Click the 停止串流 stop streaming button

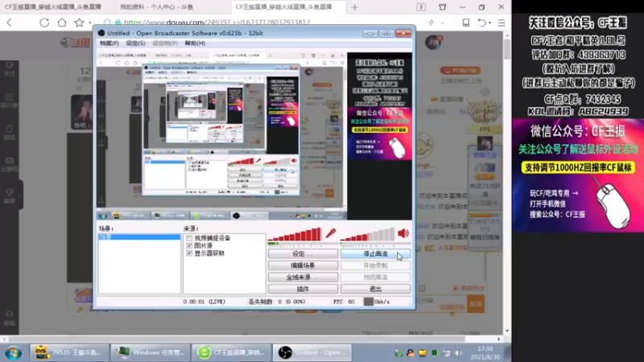375,254
